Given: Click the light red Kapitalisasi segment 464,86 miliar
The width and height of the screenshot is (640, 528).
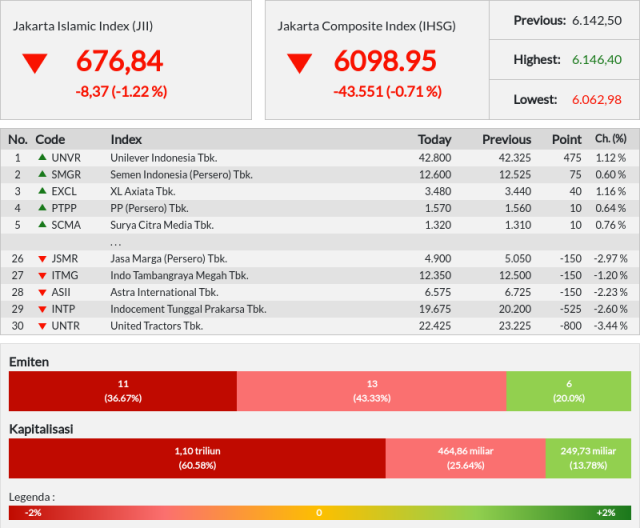Looking at the screenshot, I should tap(466, 458).
